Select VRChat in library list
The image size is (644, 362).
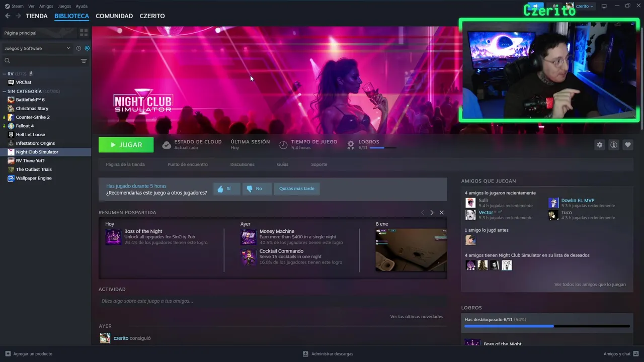click(x=24, y=82)
